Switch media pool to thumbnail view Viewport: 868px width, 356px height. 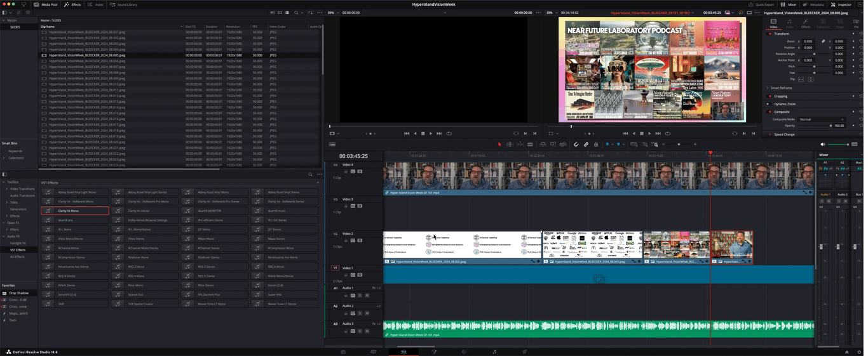280,13
